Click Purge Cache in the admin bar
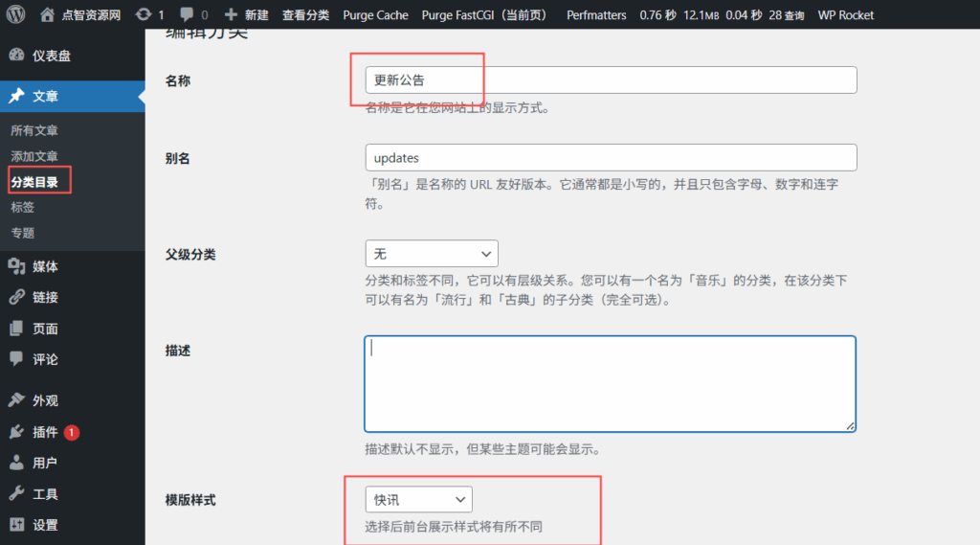The image size is (980, 545). (x=375, y=14)
